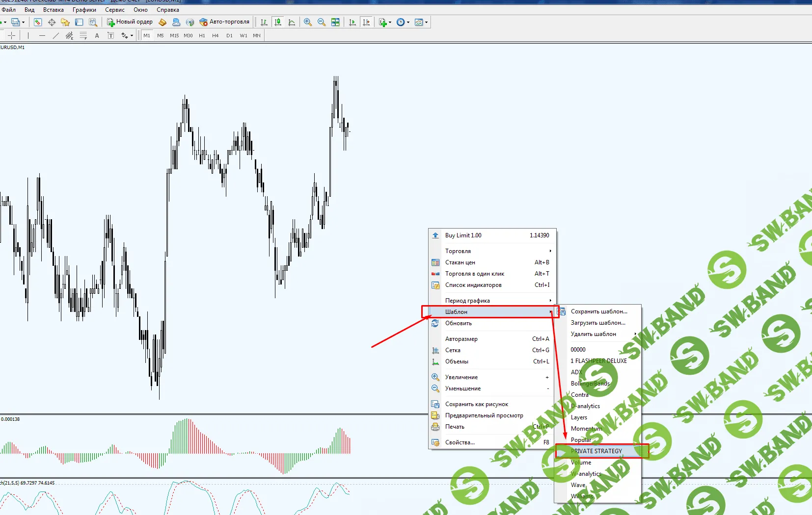This screenshot has height=515, width=812.
Task: Click the Zoom In magnifier toolbar icon
Action: click(x=308, y=22)
